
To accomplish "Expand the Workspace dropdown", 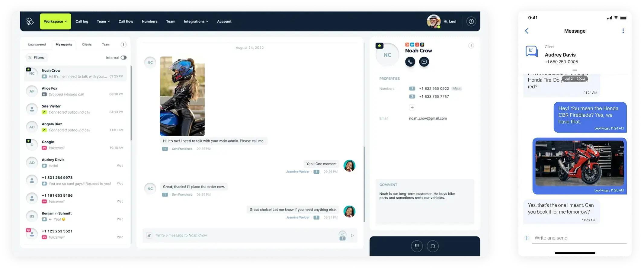I will [55, 21].
